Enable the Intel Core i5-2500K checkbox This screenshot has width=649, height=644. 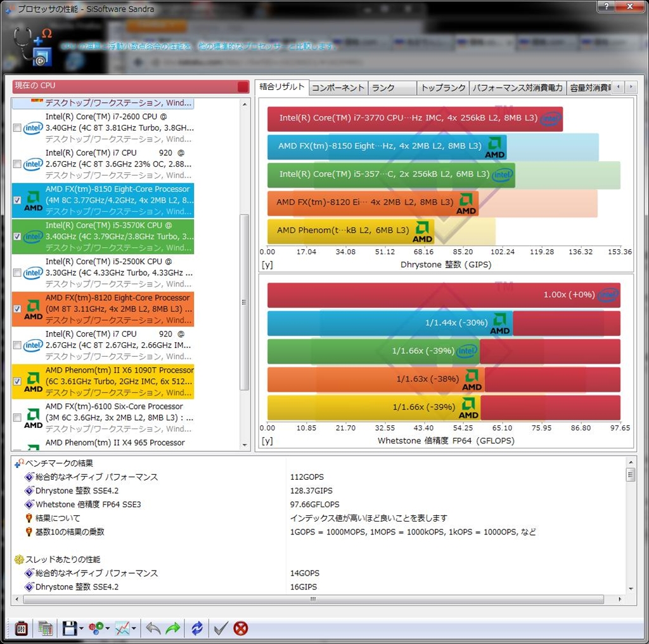pos(17,273)
